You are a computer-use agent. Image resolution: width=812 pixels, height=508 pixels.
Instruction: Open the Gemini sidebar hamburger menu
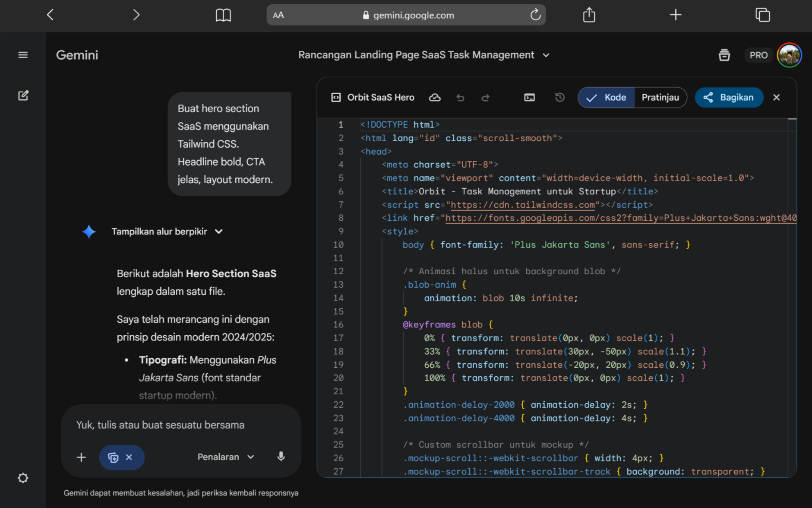[23, 55]
